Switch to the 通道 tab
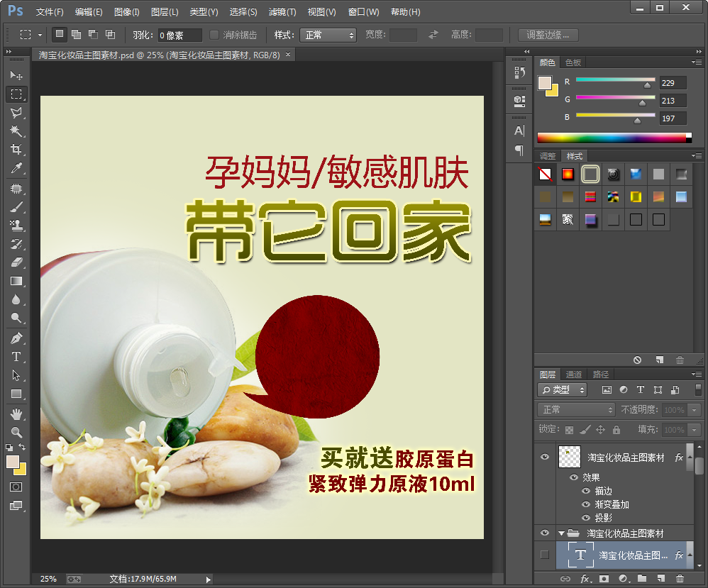Viewport: 708px width, 588px height. tap(574, 375)
